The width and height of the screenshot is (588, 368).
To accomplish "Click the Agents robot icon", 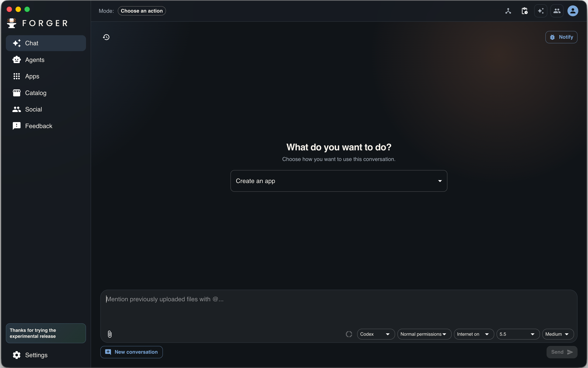I will (17, 60).
